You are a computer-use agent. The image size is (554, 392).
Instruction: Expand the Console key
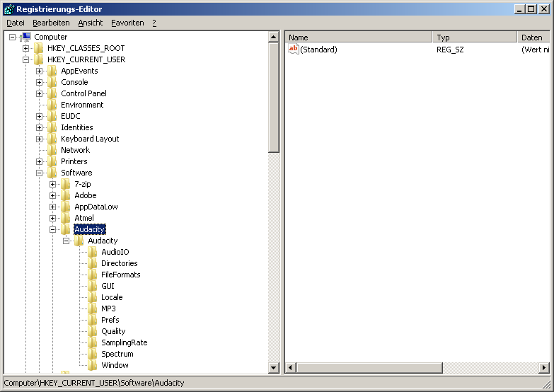[x=39, y=82]
